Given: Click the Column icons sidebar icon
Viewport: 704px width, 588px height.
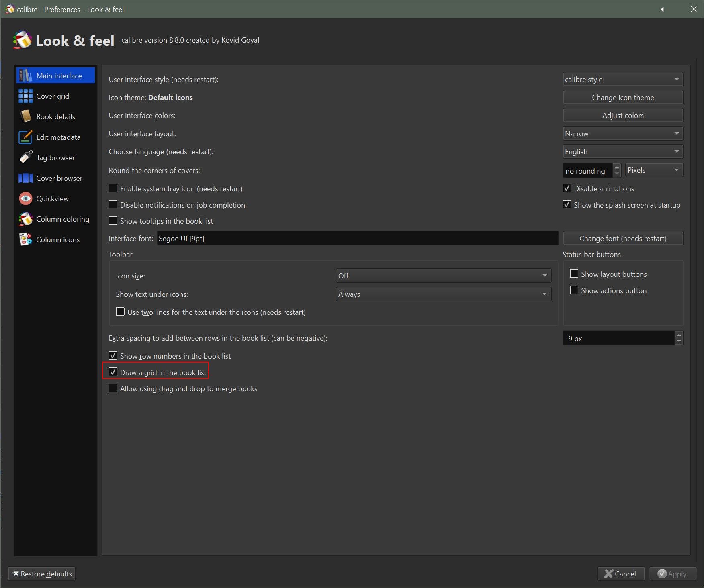Looking at the screenshot, I should click(26, 239).
